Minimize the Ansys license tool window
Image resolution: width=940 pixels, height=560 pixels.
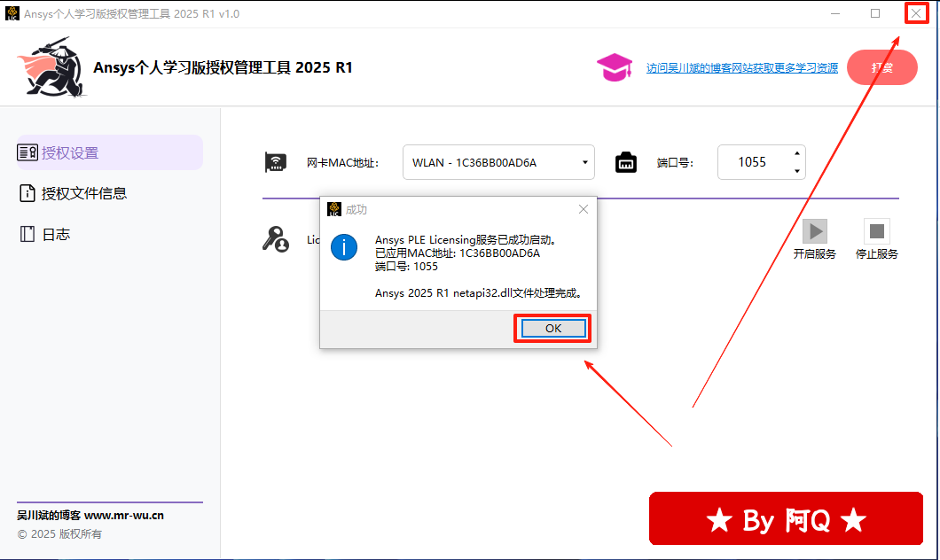pyautogui.click(x=835, y=13)
